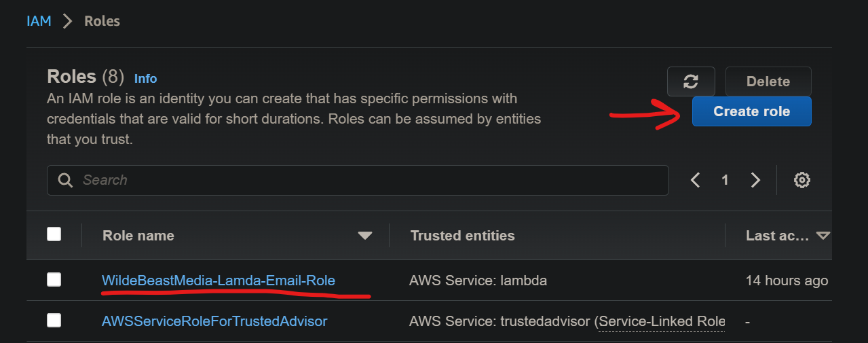Sort by the Role name column arrow
The image size is (868, 343).
pyautogui.click(x=365, y=236)
